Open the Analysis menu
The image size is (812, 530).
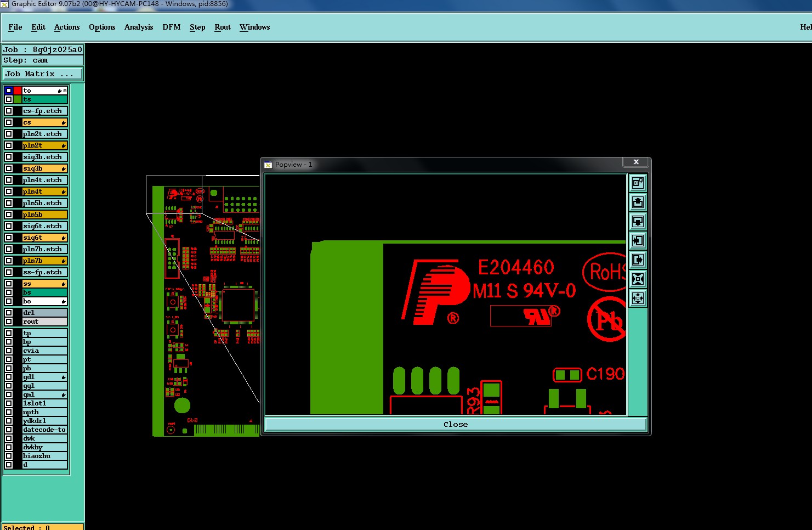139,27
